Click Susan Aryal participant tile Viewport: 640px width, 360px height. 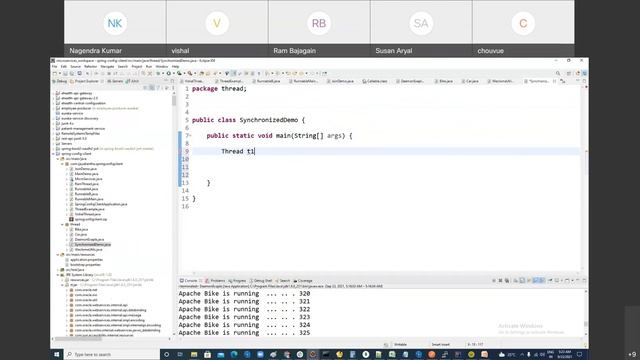tap(421, 28)
